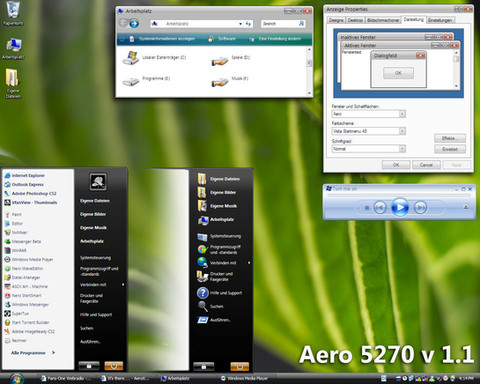Click Suchen with the magnifier icon
Image resolution: width=480 pixels, height=384 pixels.
pyautogui.click(x=211, y=306)
